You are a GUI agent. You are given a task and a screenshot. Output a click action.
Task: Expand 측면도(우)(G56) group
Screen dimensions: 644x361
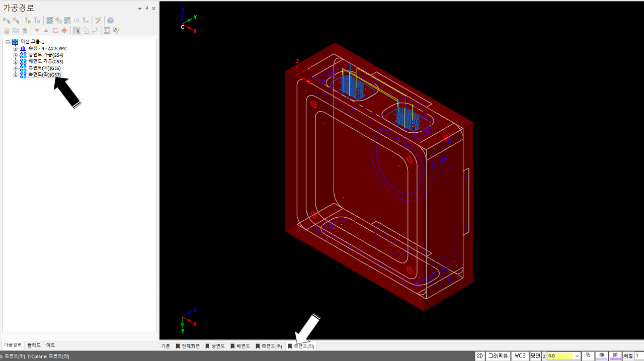click(16, 68)
